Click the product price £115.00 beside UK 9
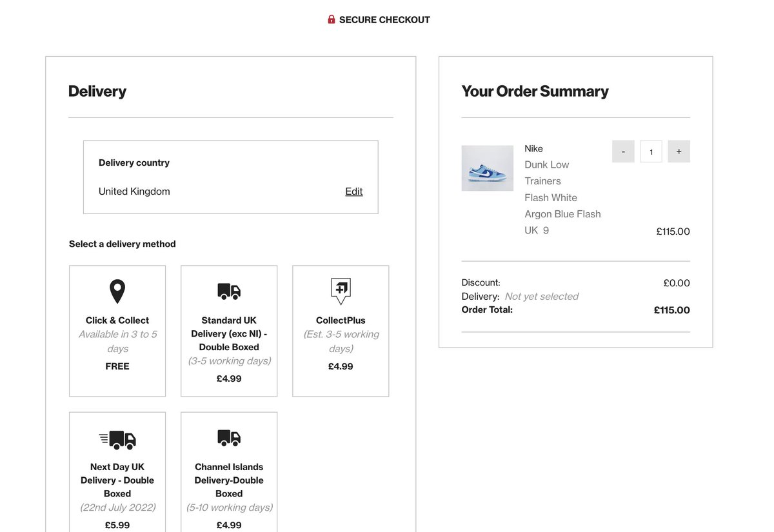774x532 pixels. click(673, 232)
